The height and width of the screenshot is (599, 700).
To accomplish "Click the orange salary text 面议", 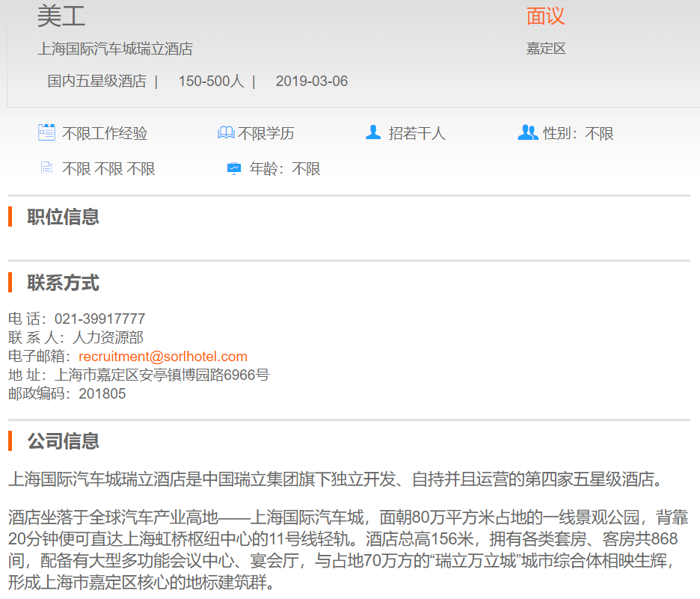I will click(545, 16).
